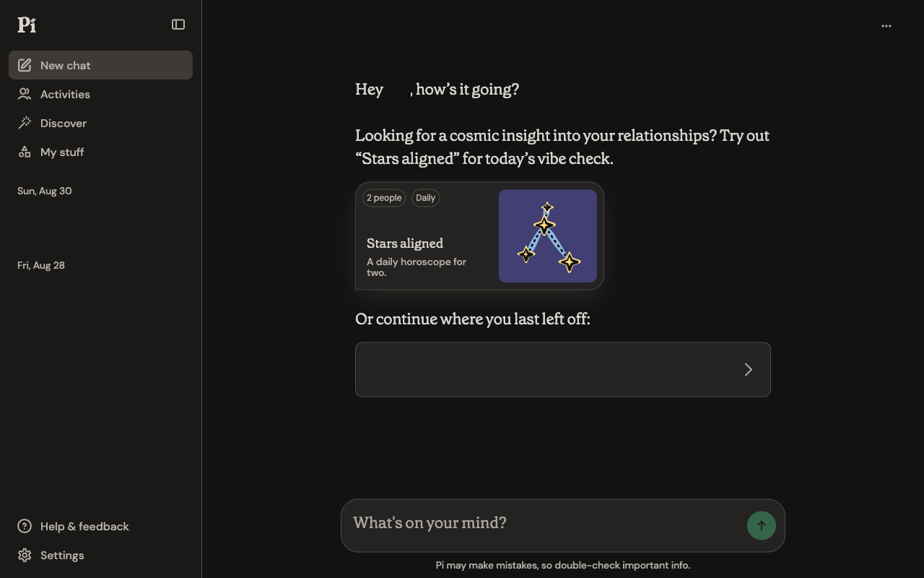Open the Stars aligned illustration thumbnail

point(548,236)
